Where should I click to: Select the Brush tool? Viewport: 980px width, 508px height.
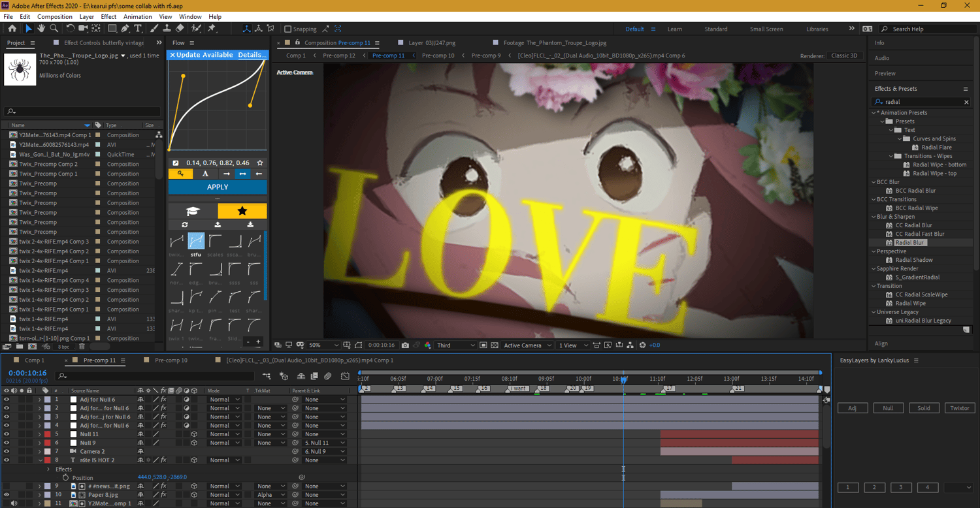pyautogui.click(x=154, y=29)
